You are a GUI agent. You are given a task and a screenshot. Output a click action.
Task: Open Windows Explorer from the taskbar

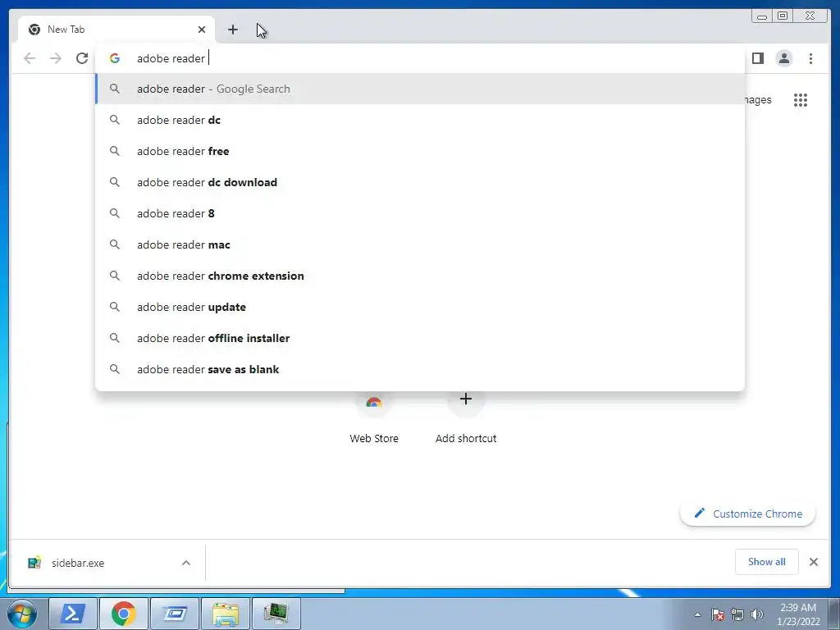(x=225, y=614)
